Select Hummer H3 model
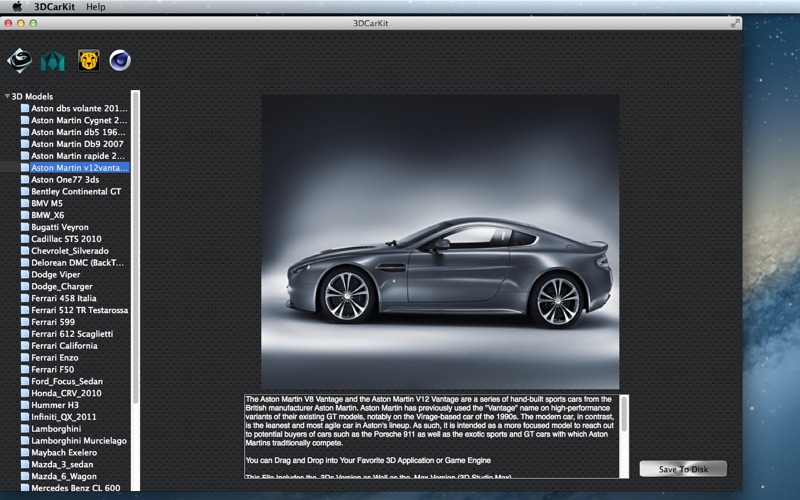This screenshot has height=500, width=800. coord(55,405)
